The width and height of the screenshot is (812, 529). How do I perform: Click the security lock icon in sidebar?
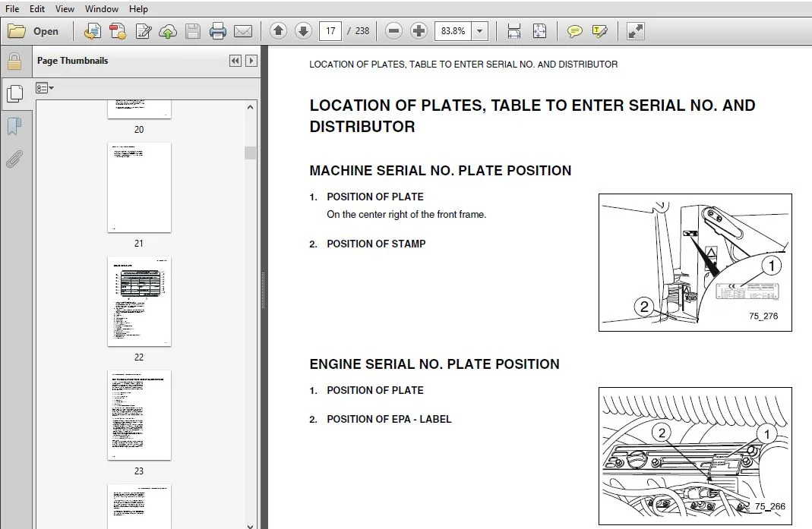(x=14, y=61)
